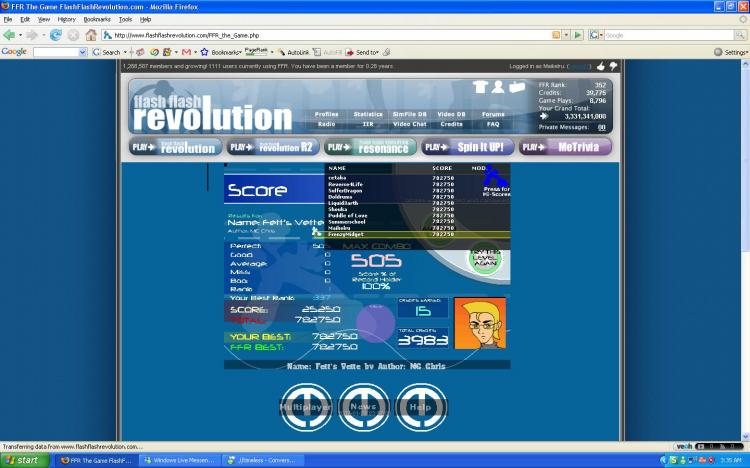750x468 pixels.
Task: Open the address bar history dropdown
Action: coord(566,35)
